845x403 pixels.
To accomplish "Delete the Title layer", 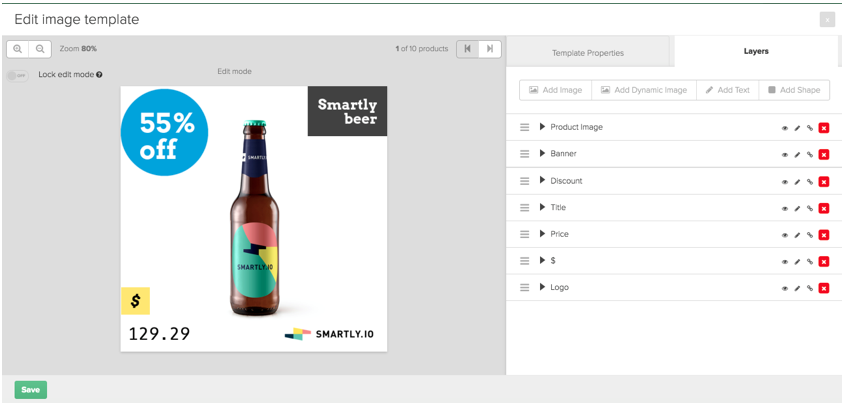I will pos(823,209).
